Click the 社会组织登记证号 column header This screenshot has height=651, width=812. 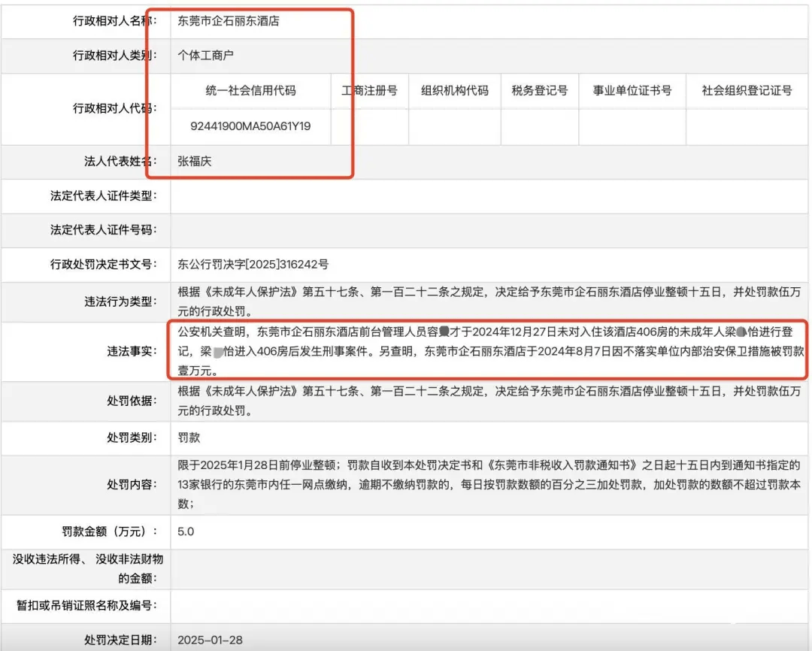pyautogui.click(x=747, y=91)
